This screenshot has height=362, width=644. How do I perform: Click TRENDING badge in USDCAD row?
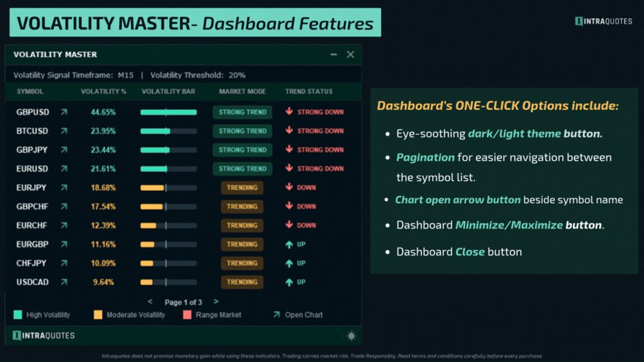242,282
